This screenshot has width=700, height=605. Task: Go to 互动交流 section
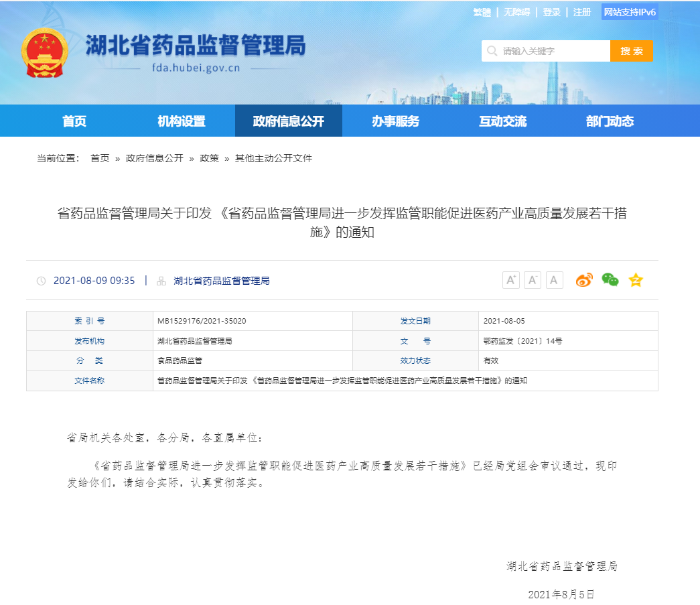point(502,121)
